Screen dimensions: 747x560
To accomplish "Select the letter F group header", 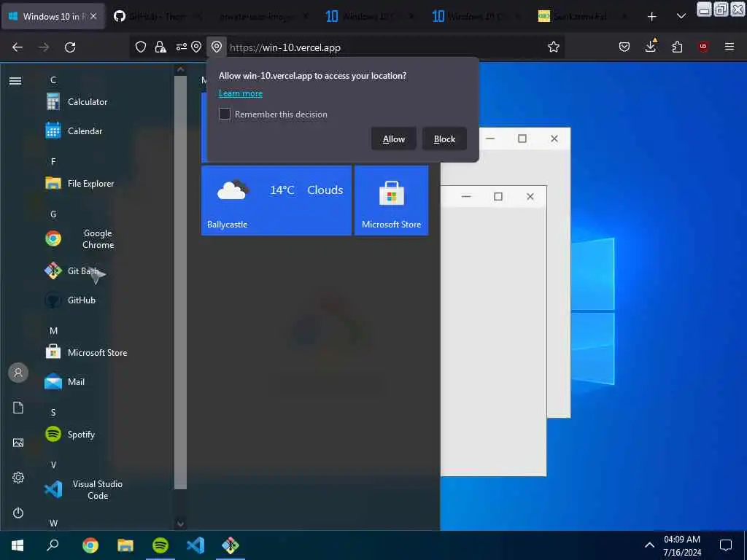I will click(53, 161).
